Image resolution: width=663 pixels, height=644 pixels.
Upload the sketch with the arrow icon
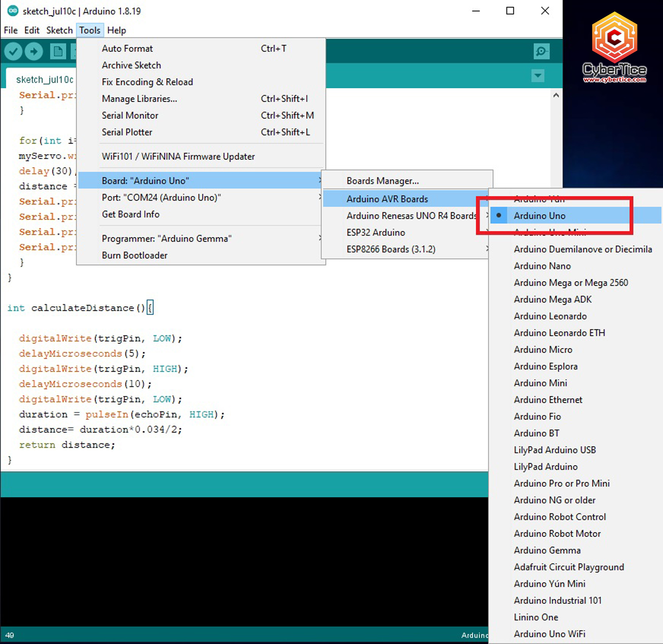pyautogui.click(x=34, y=51)
